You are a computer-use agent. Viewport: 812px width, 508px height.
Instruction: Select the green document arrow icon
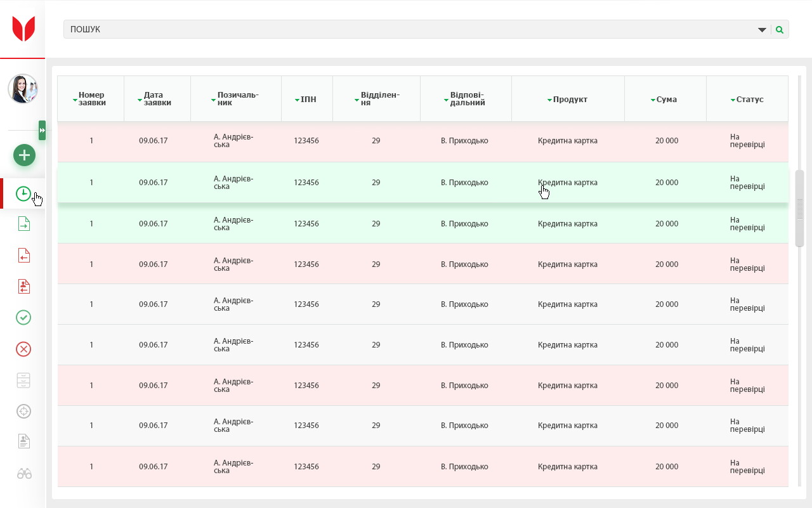23,224
